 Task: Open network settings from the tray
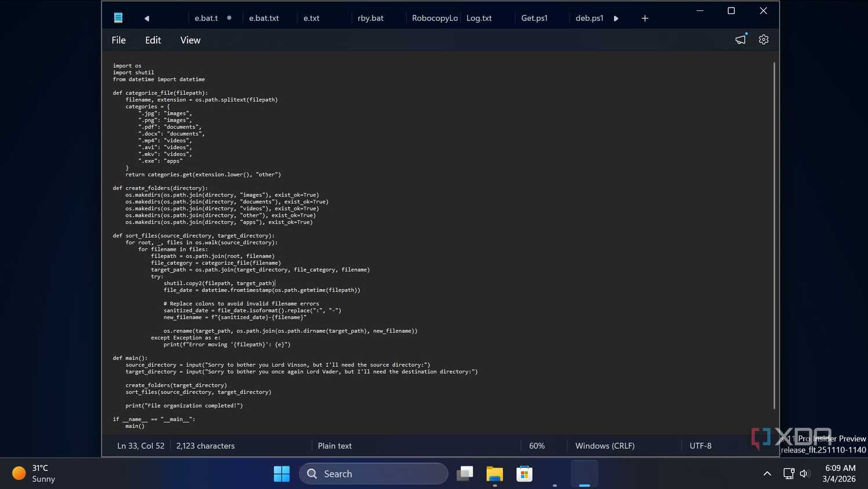click(x=789, y=473)
